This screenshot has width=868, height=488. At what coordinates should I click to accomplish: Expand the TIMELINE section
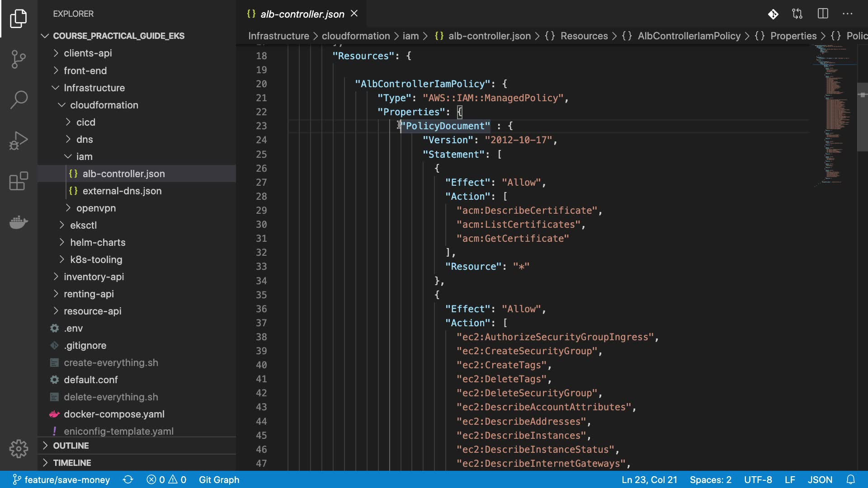[72, 463]
